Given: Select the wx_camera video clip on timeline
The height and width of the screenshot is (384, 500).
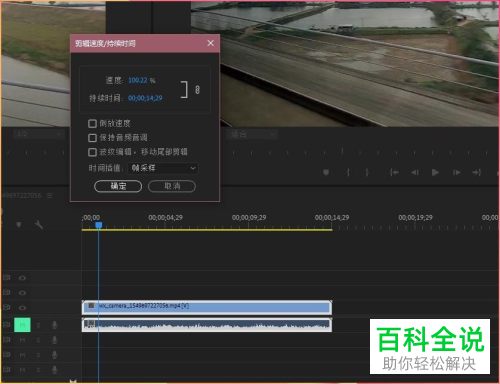Looking at the screenshot, I should (x=207, y=307).
